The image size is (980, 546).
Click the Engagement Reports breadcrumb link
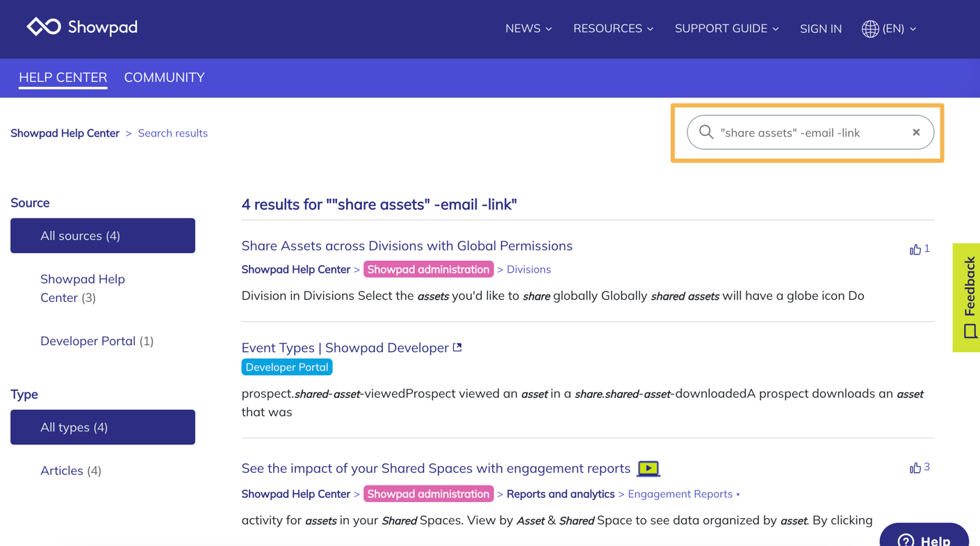(x=680, y=494)
